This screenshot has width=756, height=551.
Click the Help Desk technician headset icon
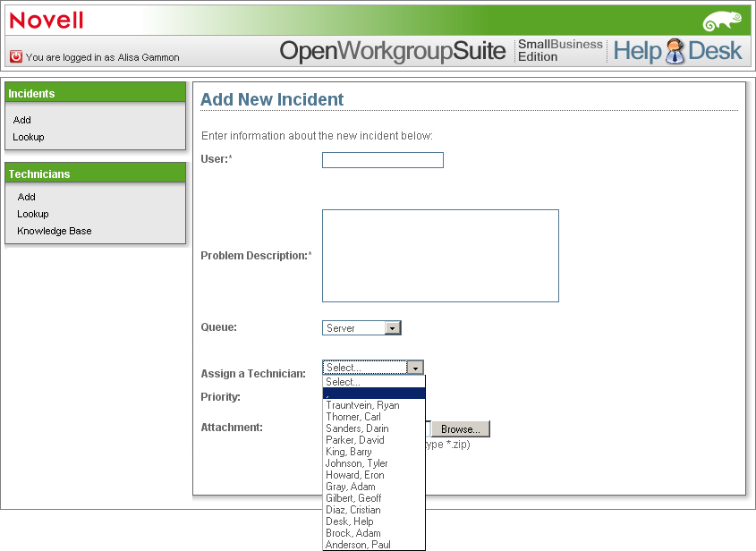tap(675, 51)
